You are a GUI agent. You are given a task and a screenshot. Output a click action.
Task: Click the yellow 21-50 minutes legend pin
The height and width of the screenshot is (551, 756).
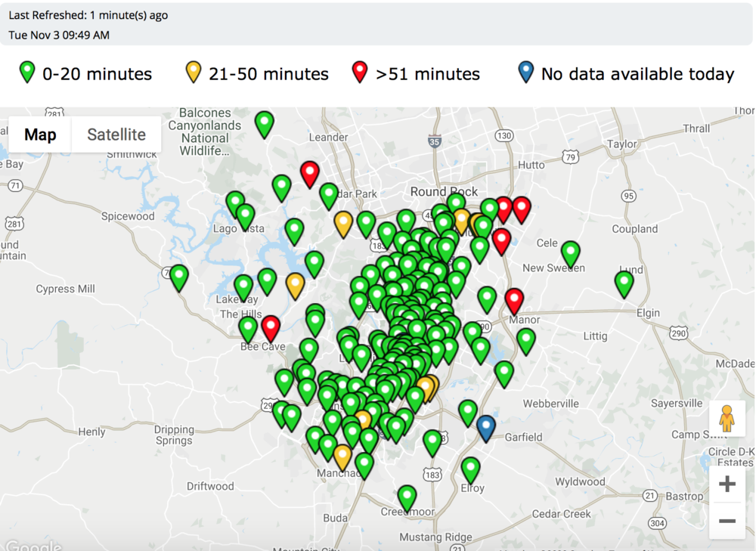click(194, 73)
